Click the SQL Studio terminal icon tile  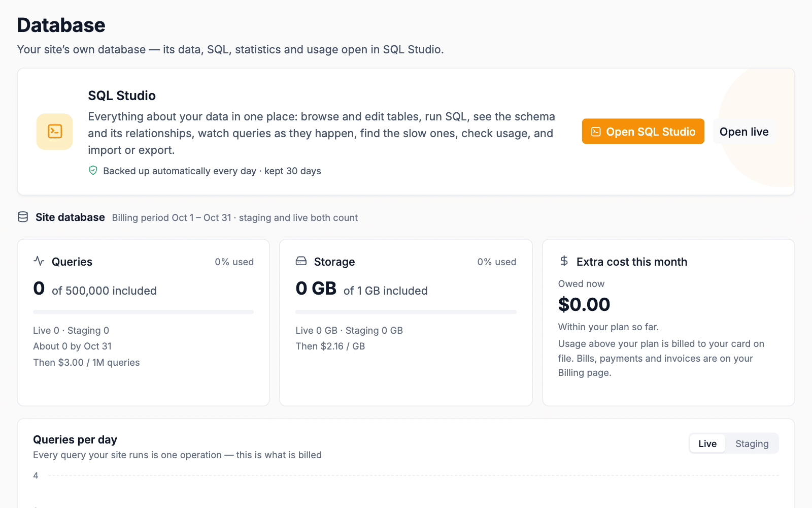pos(54,132)
